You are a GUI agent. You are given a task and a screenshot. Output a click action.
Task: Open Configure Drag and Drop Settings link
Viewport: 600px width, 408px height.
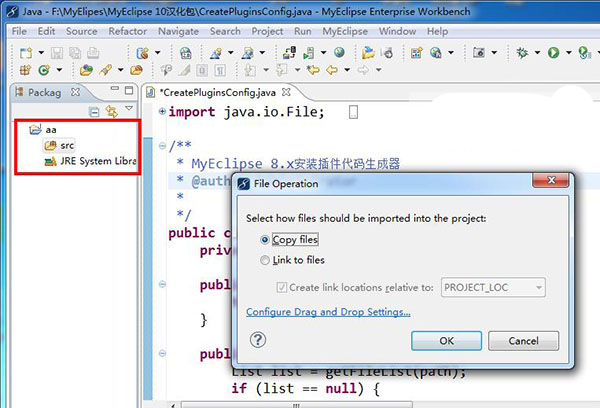click(328, 312)
